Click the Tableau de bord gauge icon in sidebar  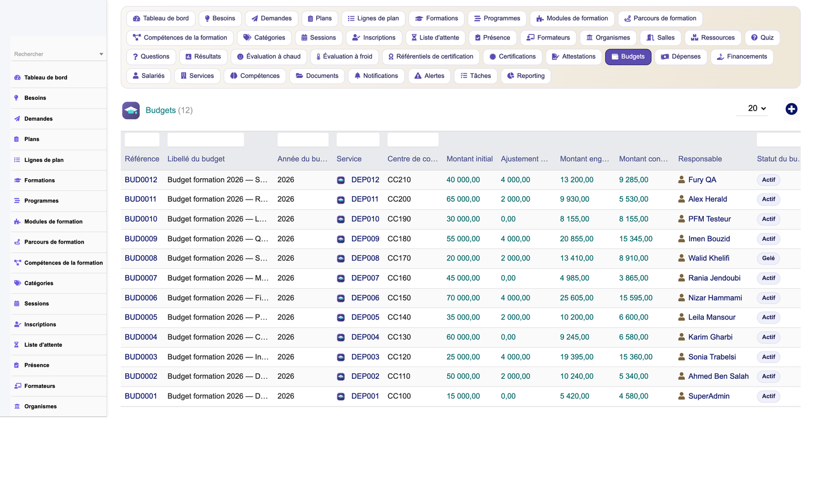point(17,78)
